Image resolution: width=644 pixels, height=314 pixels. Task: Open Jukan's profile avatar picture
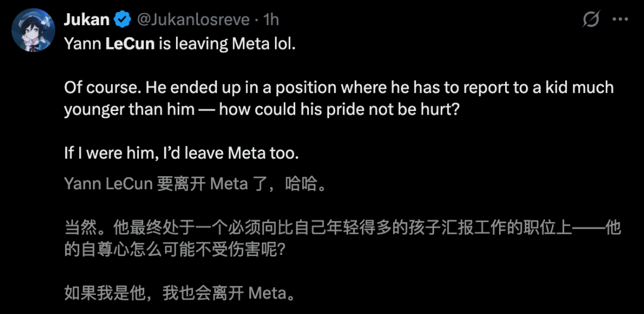point(33,30)
